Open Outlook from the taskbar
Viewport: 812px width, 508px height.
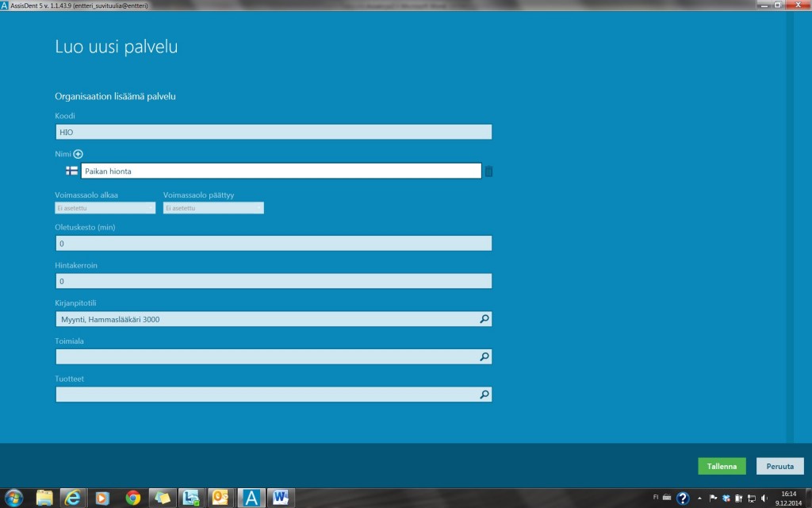(220, 498)
